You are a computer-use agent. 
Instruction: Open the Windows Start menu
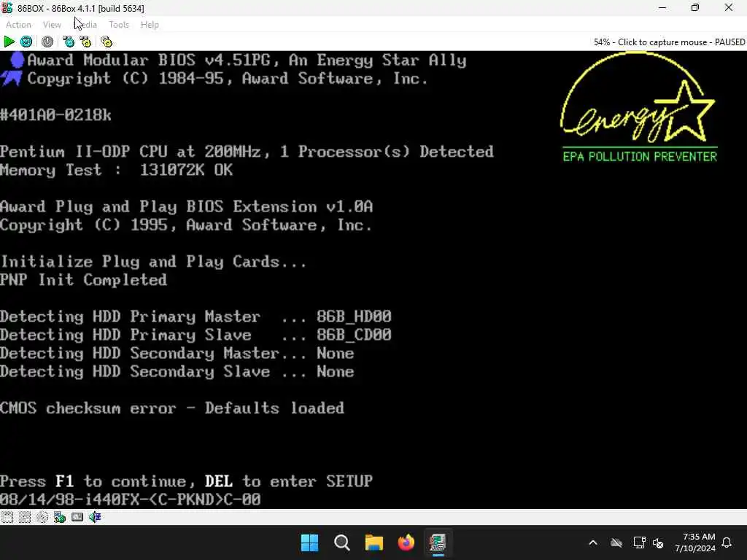pos(309,542)
